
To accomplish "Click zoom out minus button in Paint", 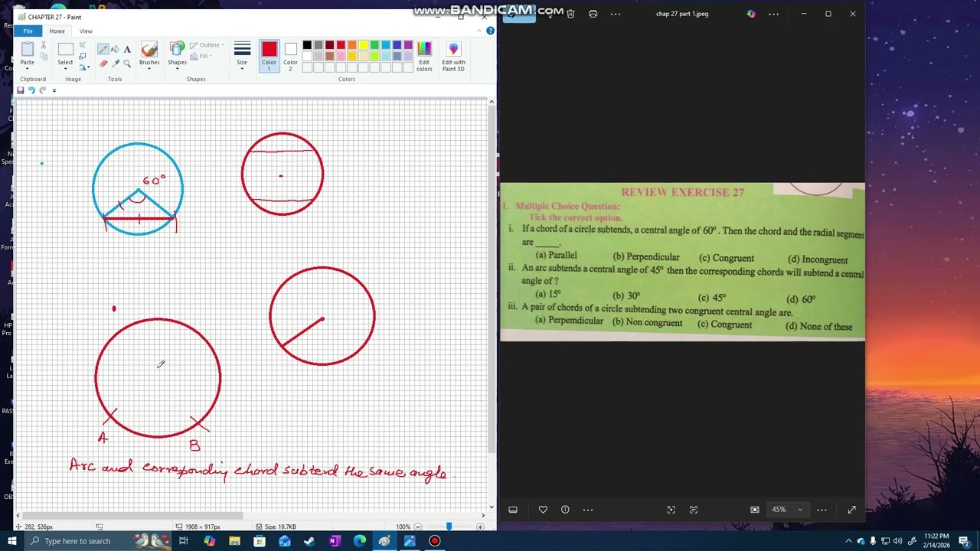I will point(418,527).
